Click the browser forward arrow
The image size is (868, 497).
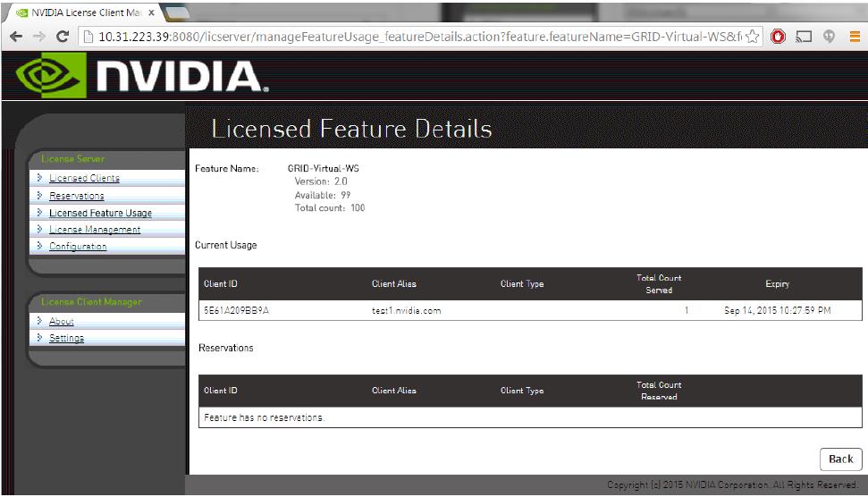[x=39, y=37]
